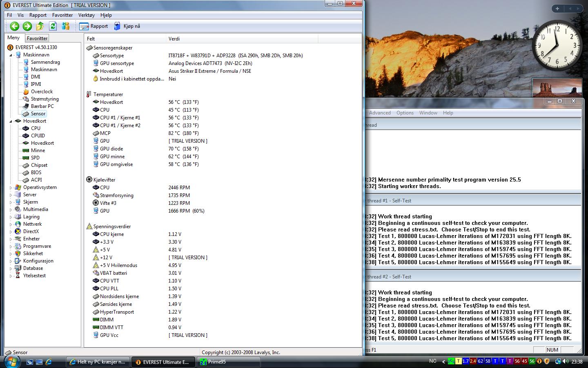Collapse the Maskinnavn tree node
Screen dimensions: 588x368
[x=11, y=55]
